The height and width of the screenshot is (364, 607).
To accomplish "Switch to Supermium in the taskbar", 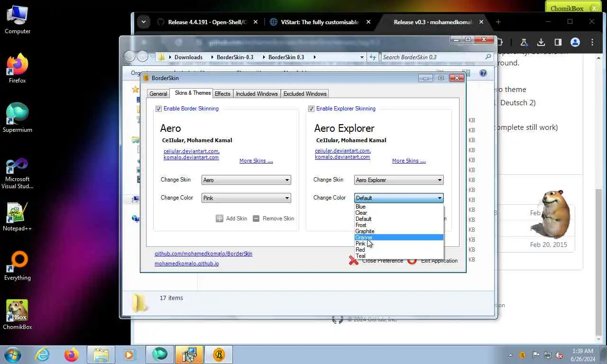I will [x=160, y=354].
